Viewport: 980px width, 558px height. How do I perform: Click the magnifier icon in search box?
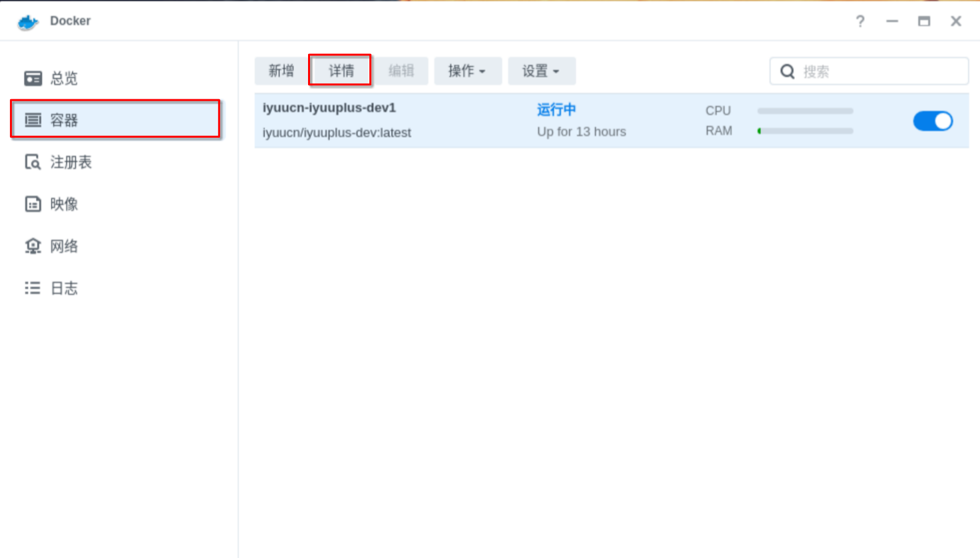[x=788, y=71]
